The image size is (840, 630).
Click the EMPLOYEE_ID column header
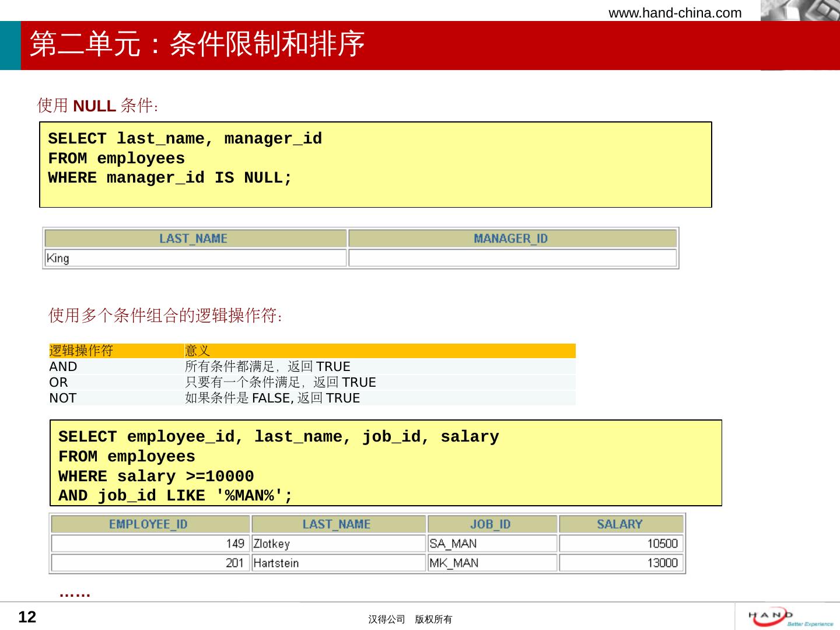pyautogui.click(x=149, y=524)
